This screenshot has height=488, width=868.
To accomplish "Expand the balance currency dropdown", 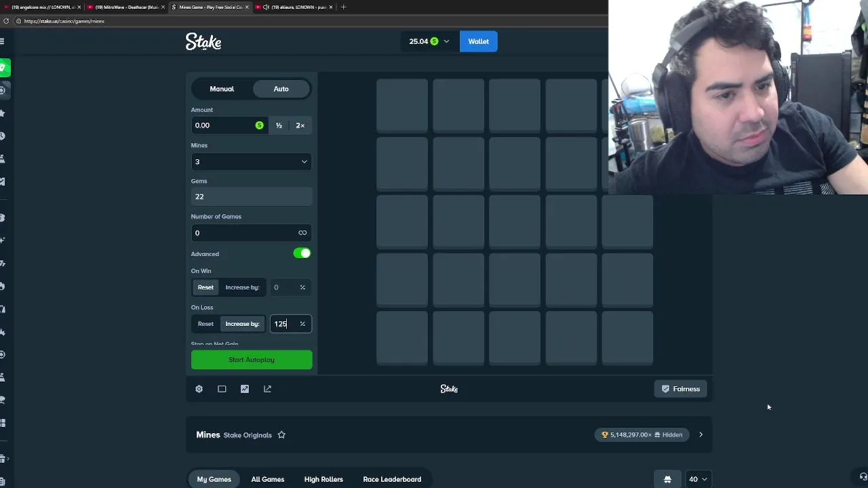I will (446, 41).
